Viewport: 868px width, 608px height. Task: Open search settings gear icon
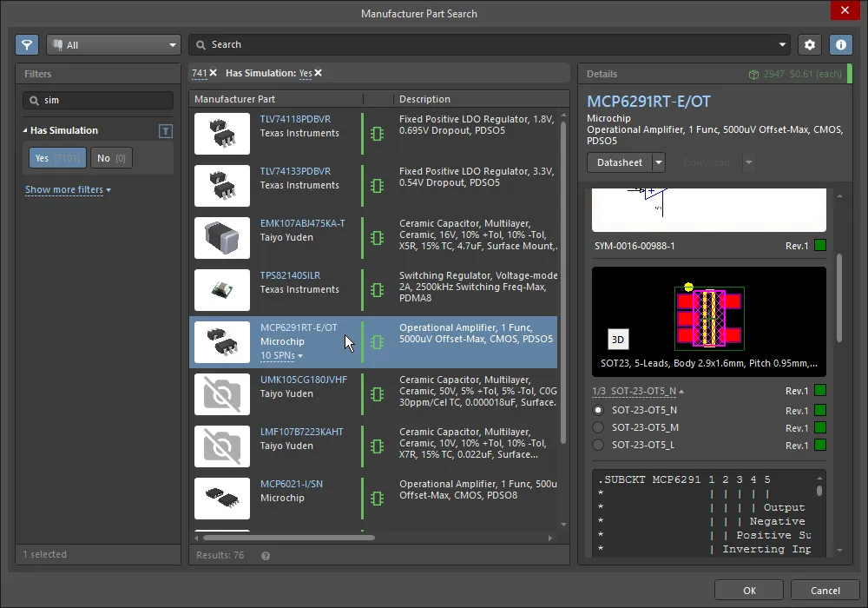pos(810,44)
